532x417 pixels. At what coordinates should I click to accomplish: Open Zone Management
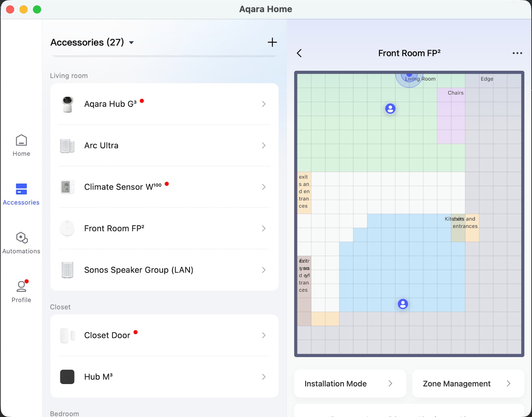(x=468, y=384)
